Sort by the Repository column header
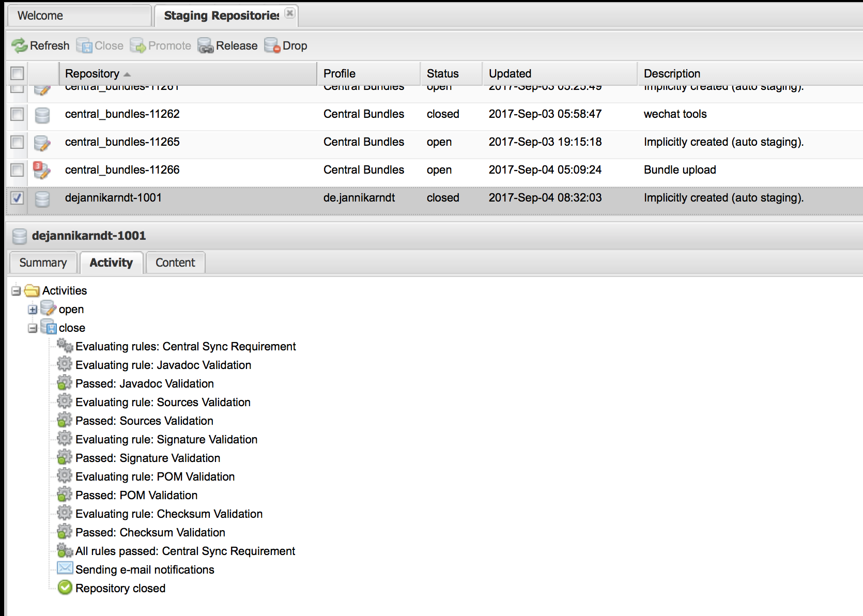This screenshot has width=863, height=616. click(188, 73)
